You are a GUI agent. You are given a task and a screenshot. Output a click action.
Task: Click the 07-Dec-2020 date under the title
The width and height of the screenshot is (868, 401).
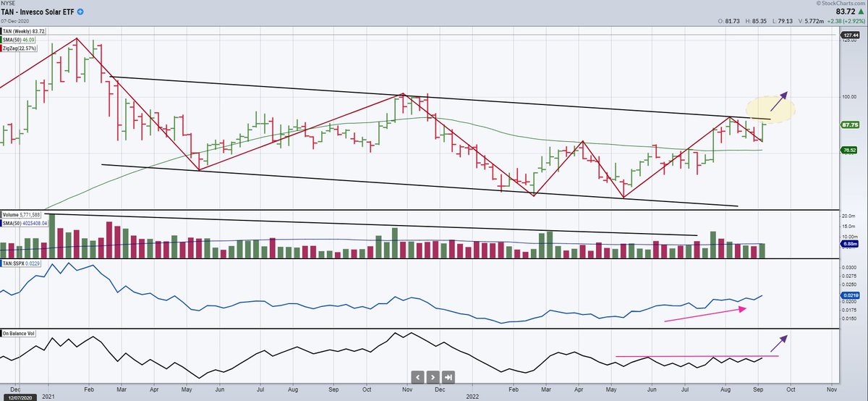15,22
